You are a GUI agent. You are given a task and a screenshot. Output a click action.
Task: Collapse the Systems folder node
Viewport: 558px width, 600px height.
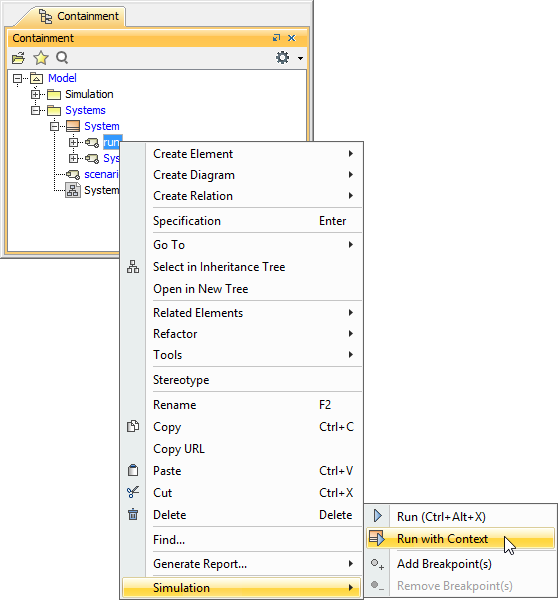(x=36, y=110)
